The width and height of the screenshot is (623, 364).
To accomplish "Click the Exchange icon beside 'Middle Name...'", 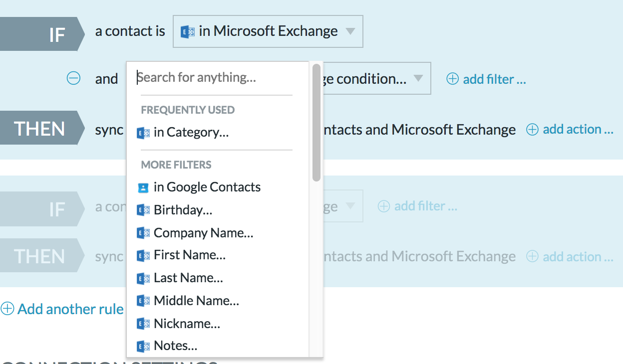I will click(x=143, y=301).
